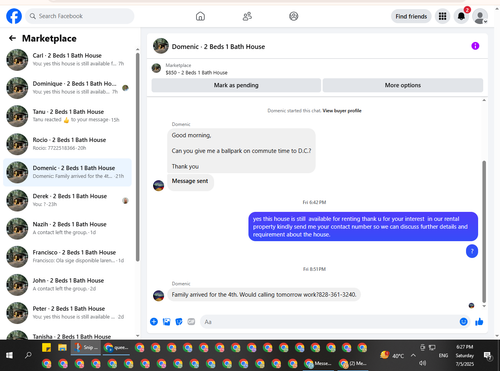
Task: Click the Aa message input field
Action: (328, 322)
